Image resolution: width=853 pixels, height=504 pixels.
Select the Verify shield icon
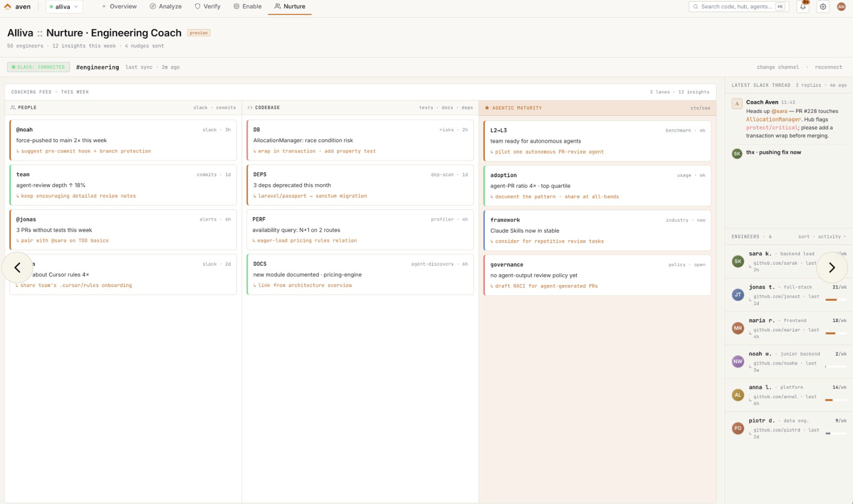197,6
